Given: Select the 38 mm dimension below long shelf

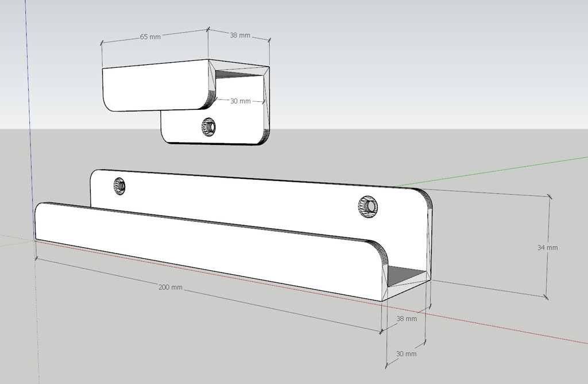Looking at the screenshot, I should pos(407,318).
